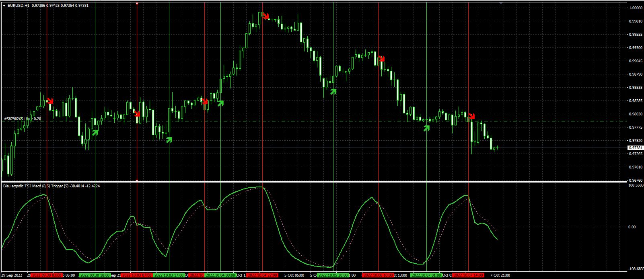Click the leftmost green buy arrow on the chart
Viewport: 644px width, 279px height.
(x=95, y=131)
